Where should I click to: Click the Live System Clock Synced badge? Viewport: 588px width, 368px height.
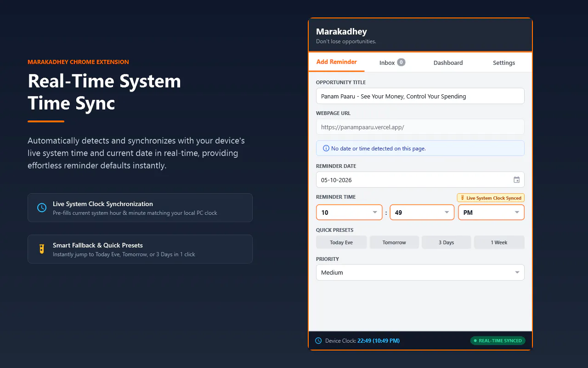491,198
